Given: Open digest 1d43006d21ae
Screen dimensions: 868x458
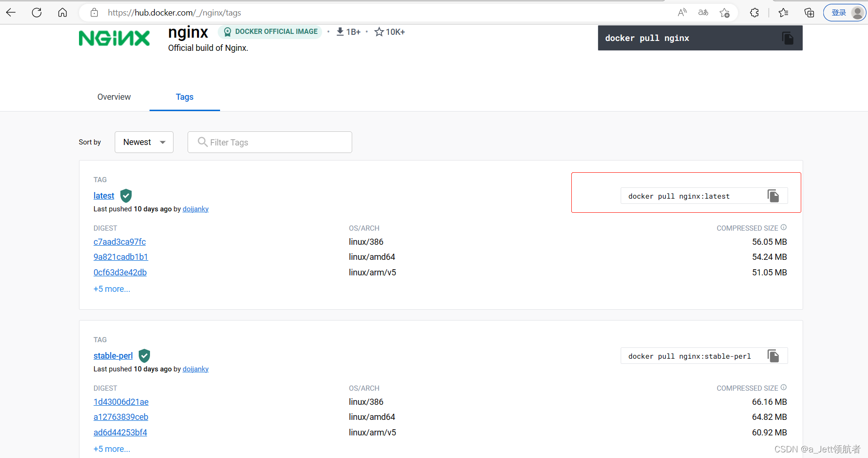Looking at the screenshot, I should click(121, 402).
